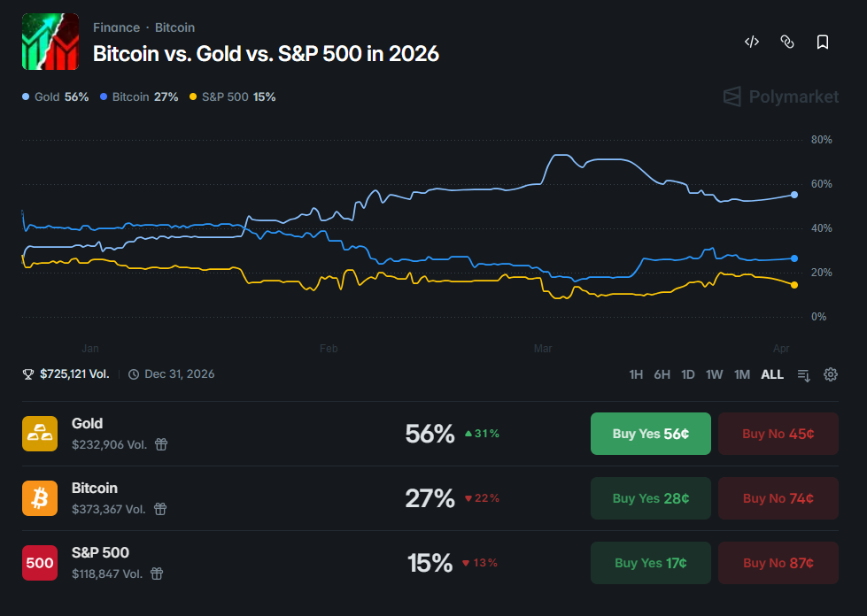Copy the market link icon
The width and height of the screenshot is (867, 616).
click(x=786, y=42)
